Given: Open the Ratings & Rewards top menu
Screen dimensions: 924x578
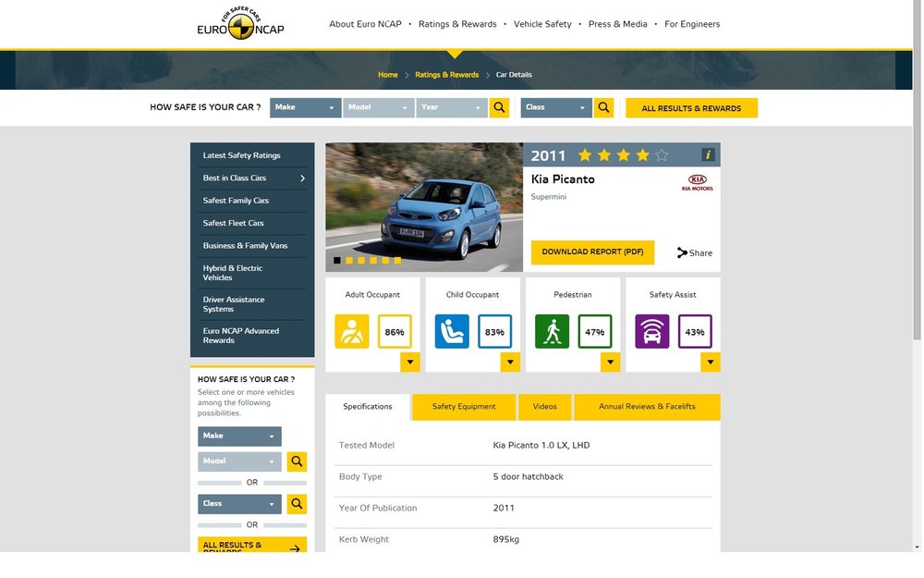Looking at the screenshot, I should point(457,24).
